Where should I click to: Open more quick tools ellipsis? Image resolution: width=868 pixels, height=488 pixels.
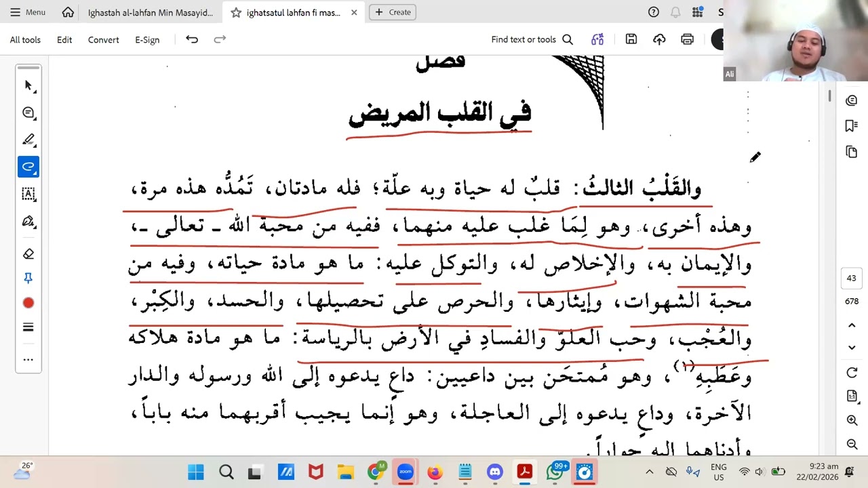click(x=28, y=359)
